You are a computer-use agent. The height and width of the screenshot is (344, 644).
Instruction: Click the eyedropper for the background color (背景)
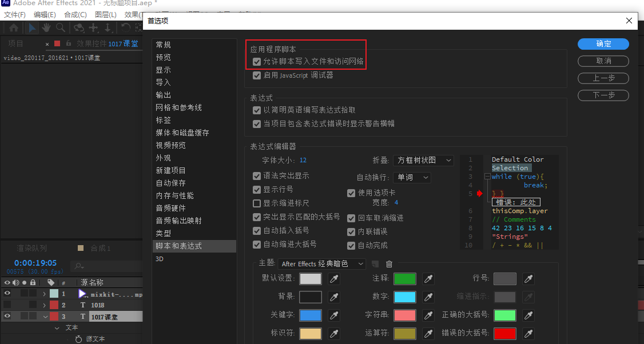click(x=334, y=297)
